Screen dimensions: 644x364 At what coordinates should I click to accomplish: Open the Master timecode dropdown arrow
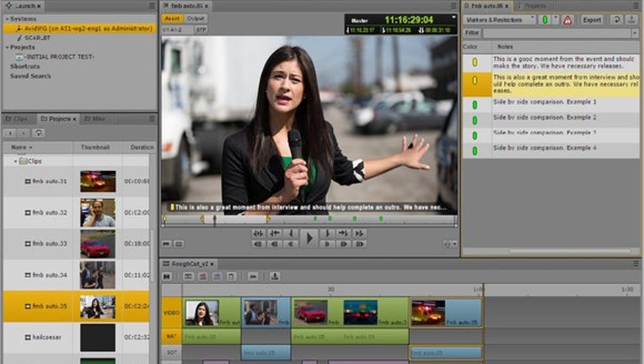click(453, 18)
